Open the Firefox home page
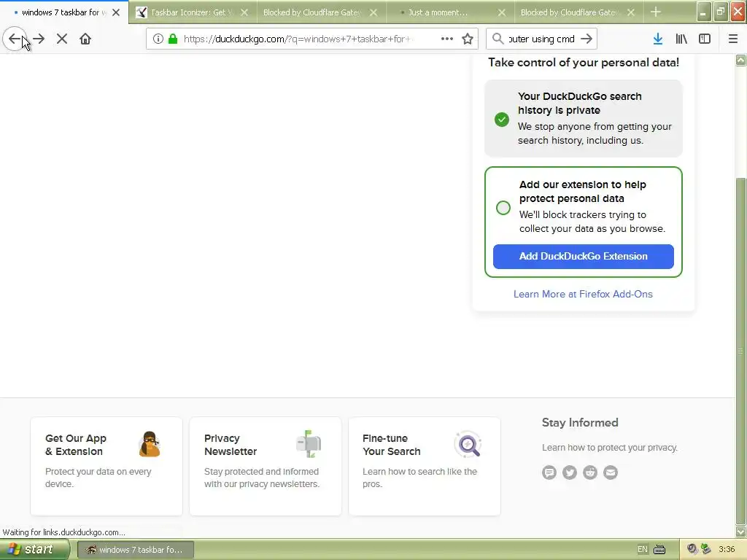Screen dimensions: 747x560 85,39
